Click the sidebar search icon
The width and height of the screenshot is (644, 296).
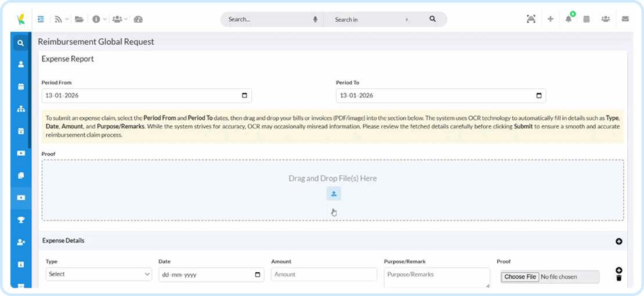[21, 43]
